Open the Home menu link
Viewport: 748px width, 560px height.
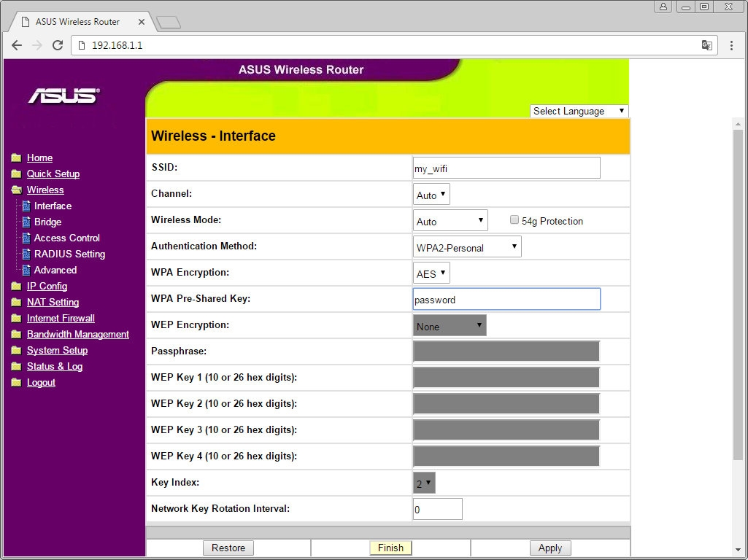click(39, 157)
